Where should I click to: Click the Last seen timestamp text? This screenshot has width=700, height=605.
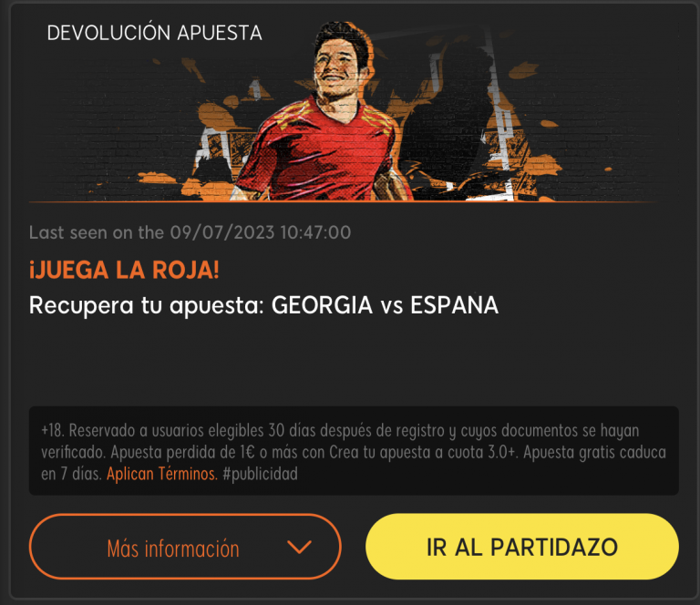(x=190, y=232)
